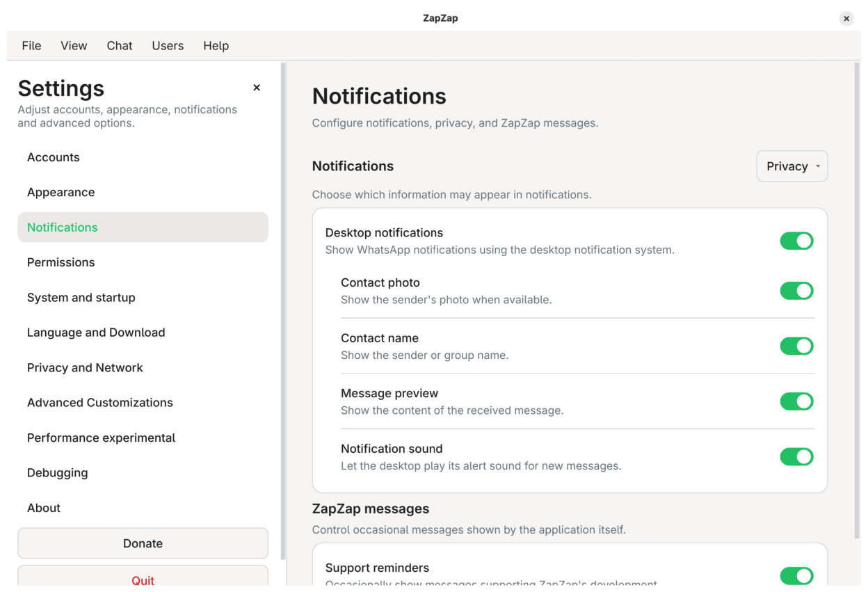Select the Notifications settings page

pos(143,227)
